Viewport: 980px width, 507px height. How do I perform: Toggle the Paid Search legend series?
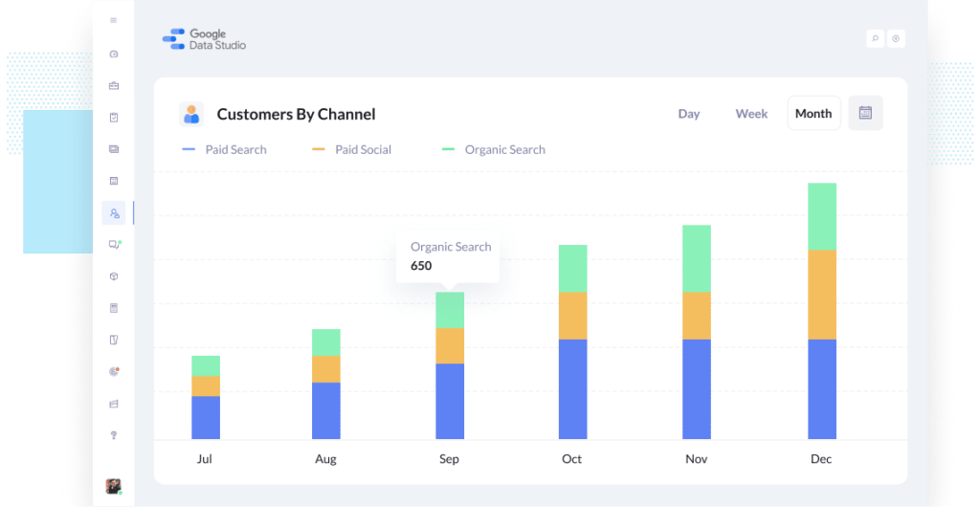tap(224, 150)
